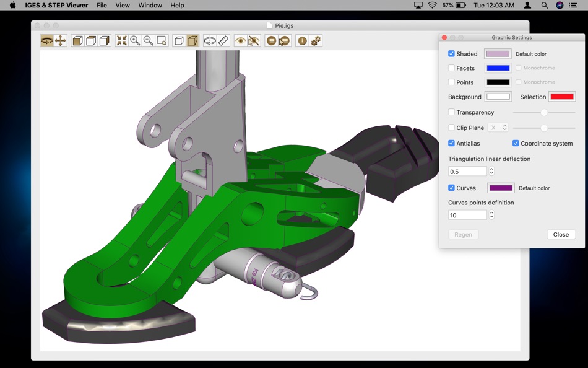
Task: Open the model list icon
Action: (x=271, y=40)
